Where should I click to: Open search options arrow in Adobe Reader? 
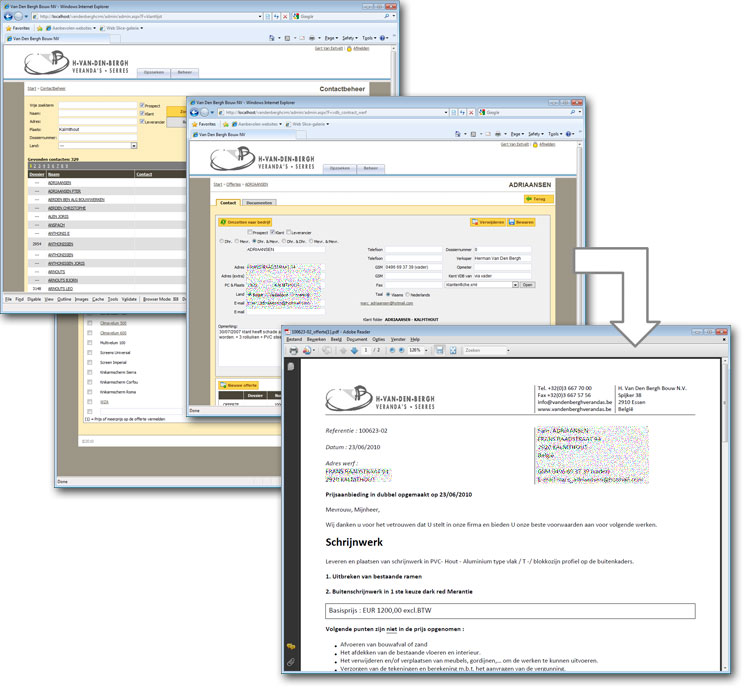coord(508,351)
